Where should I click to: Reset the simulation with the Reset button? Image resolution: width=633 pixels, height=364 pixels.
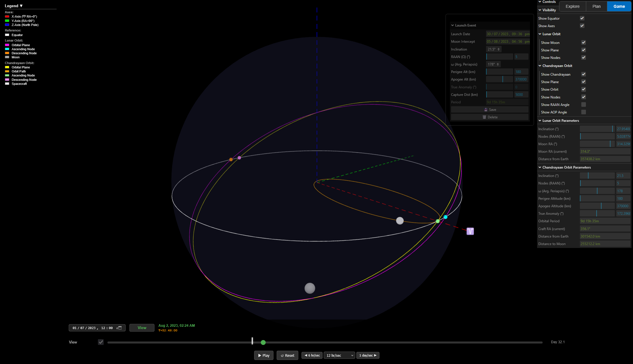pyautogui.click(x=287, y=355)
